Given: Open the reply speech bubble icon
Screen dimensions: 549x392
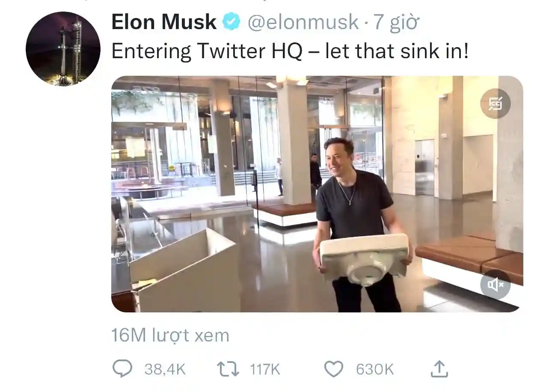Looking at the screenshot, I should pyautogui.click(x=122, y=369).
